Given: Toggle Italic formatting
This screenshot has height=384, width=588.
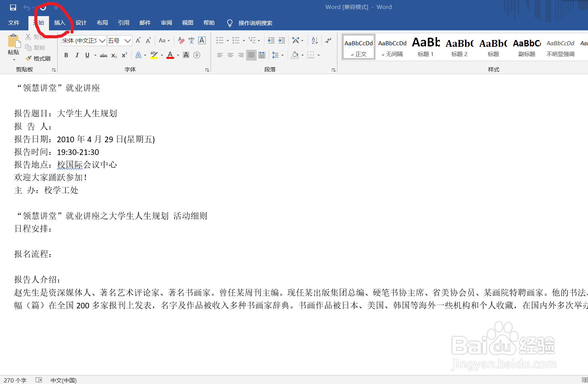Looking at the screenshot, I should (77, 55).
